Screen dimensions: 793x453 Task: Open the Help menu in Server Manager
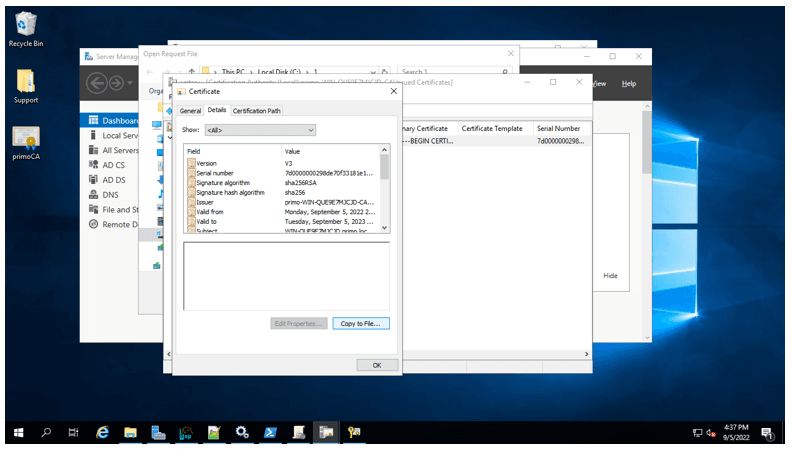coord(628,84)
